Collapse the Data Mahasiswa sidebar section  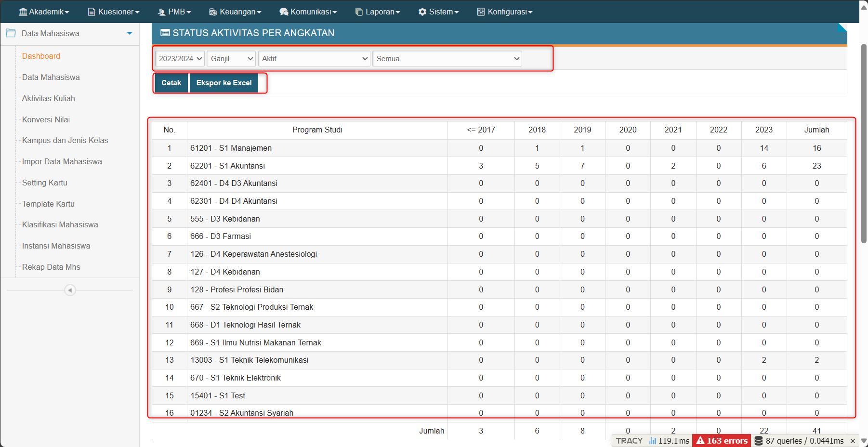tap(129, 33)
